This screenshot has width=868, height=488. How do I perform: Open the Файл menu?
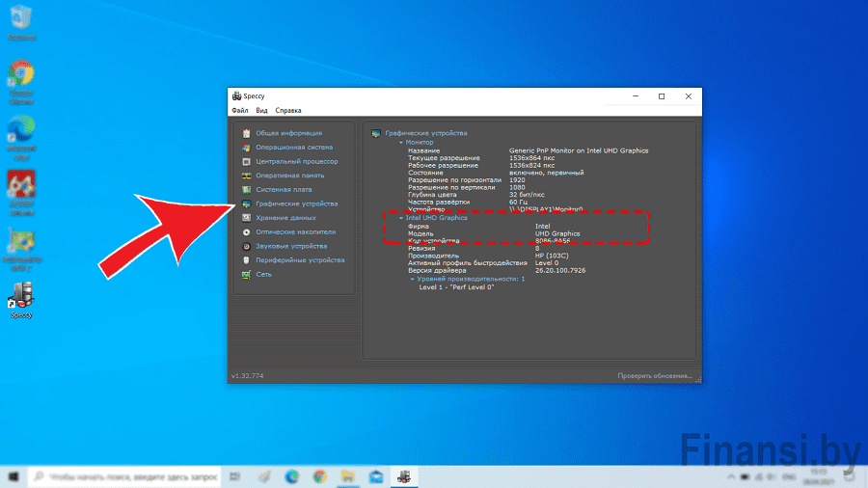tap(240, 111)
